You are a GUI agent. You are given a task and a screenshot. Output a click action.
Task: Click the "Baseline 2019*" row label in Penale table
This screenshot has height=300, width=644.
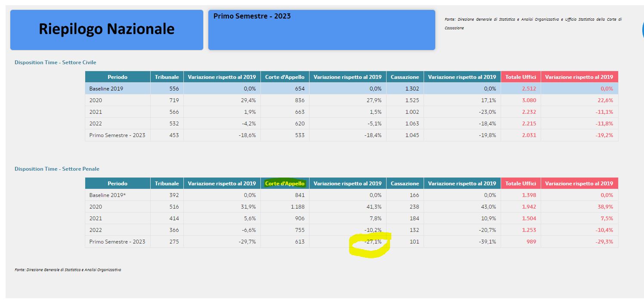pos(107,195)
